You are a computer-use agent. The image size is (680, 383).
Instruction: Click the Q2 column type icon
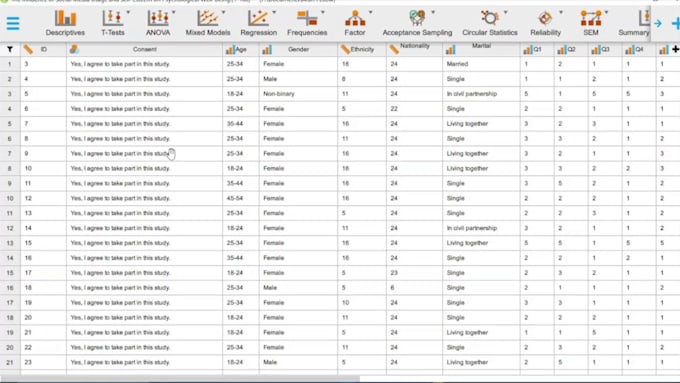coord(562,50)
